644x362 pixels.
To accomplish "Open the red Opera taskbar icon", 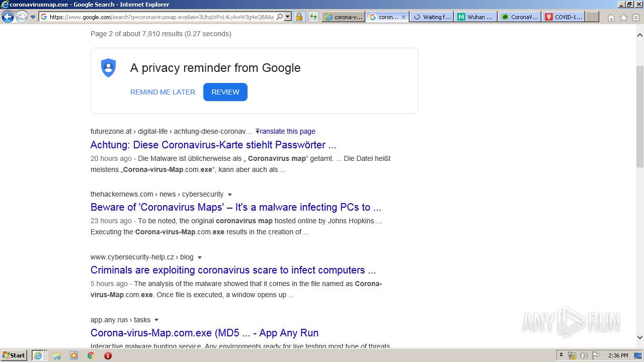I will [x=108, y=355].
